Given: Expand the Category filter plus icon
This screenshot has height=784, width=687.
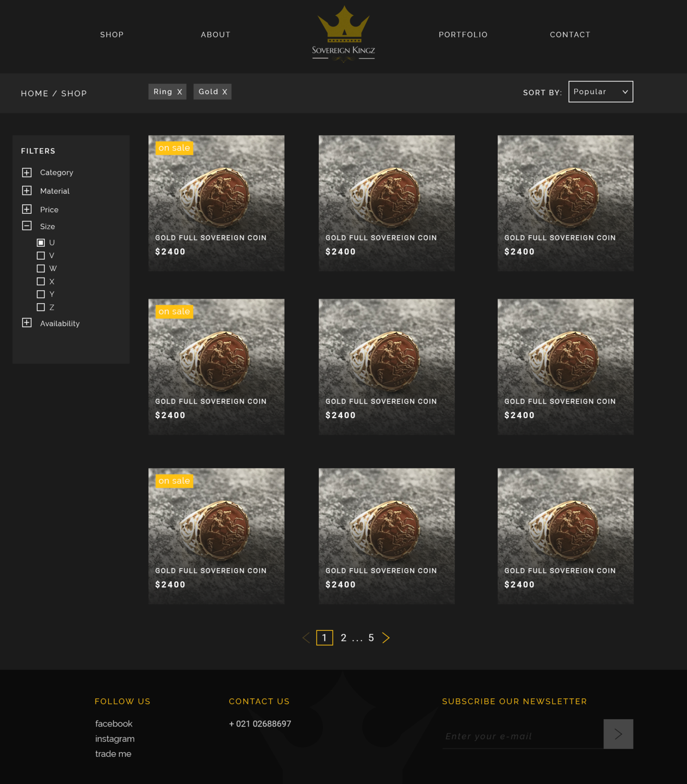Looking at the screenshot, I should pyautogui.click(x=27, y=172).
